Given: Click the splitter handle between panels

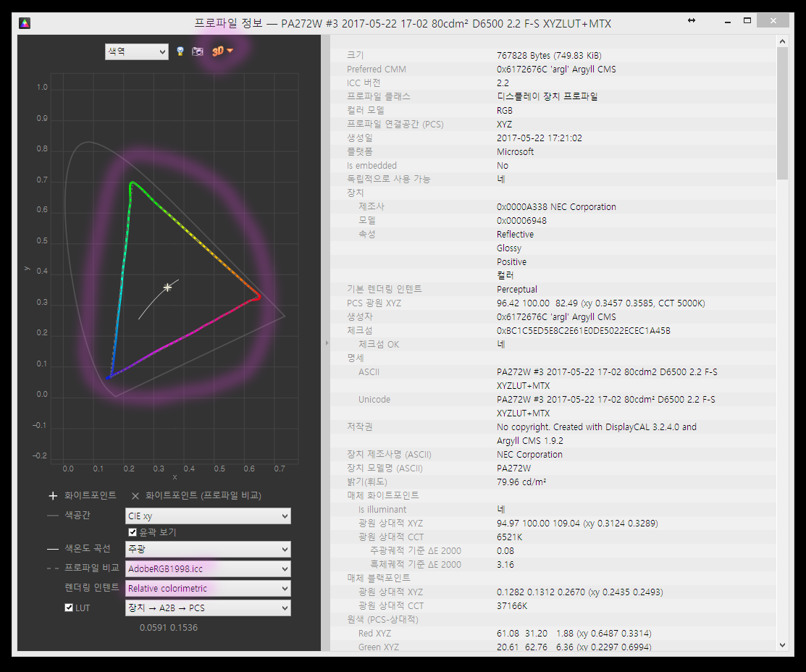Looking at the screenshot, I should (x=325, y=343).
